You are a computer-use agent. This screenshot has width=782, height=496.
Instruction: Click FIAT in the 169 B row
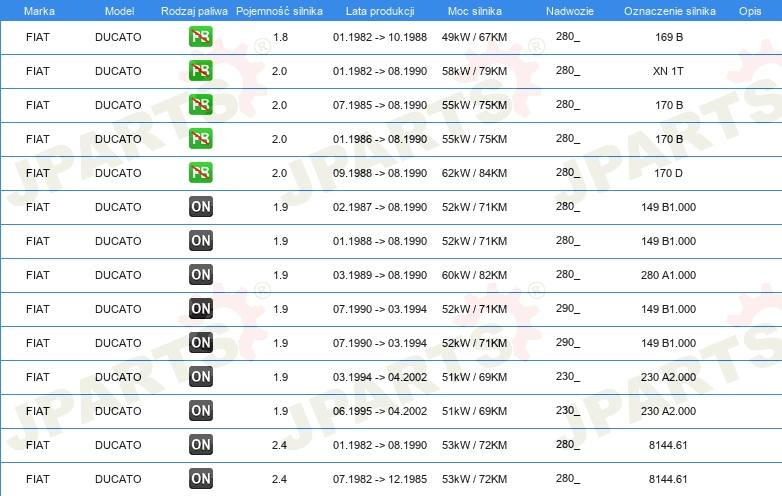38,37
